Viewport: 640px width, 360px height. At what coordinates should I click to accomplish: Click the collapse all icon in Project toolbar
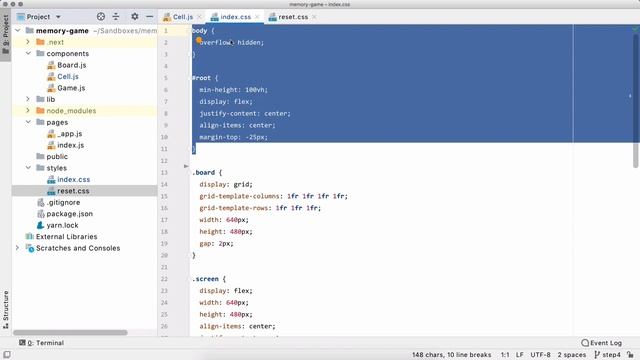(116, 17)
